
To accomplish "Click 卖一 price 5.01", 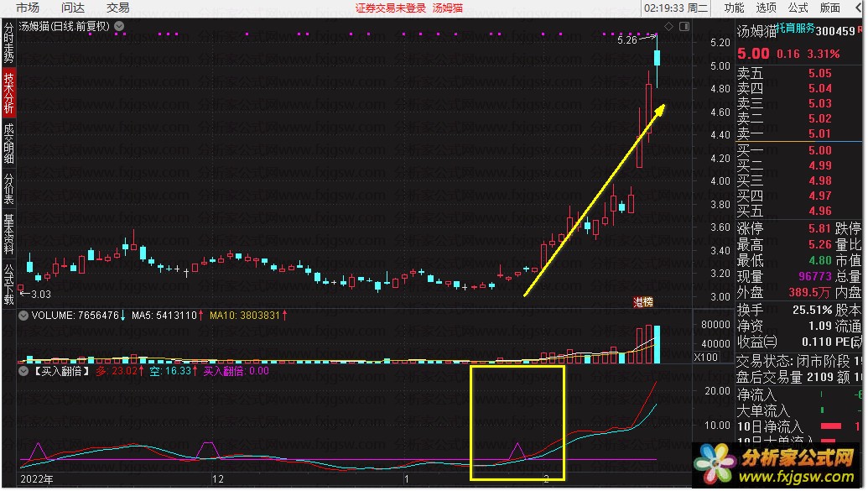I will [819, 133].
